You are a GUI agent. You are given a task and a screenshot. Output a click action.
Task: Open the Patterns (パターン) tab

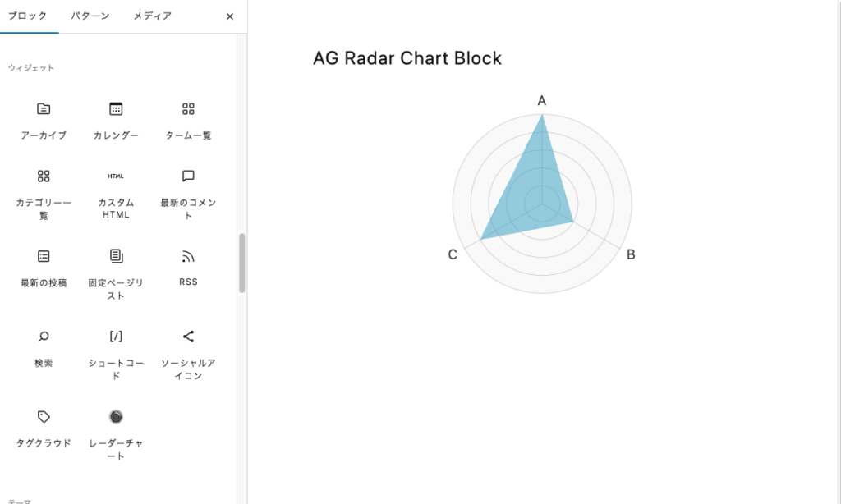[x=90, y=16]
